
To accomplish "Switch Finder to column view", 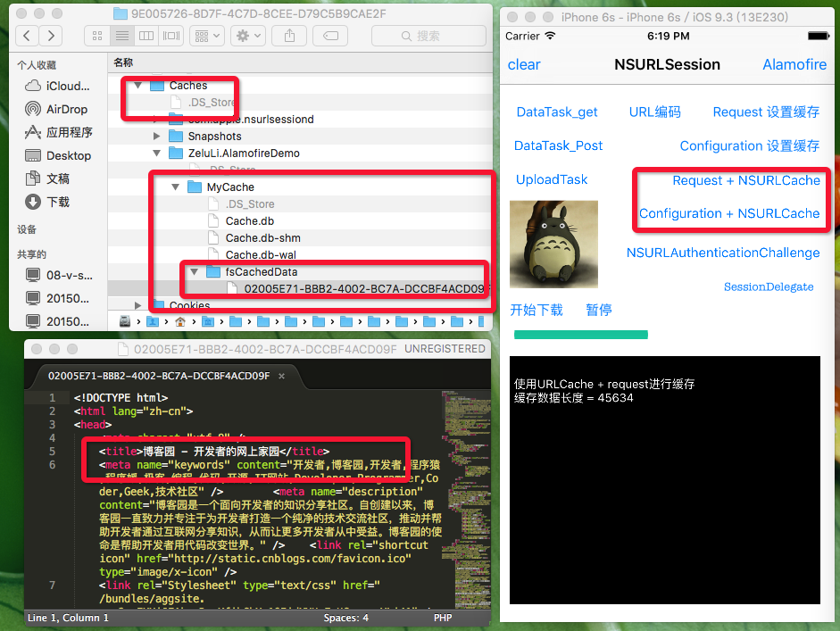I will coord(146,36).
